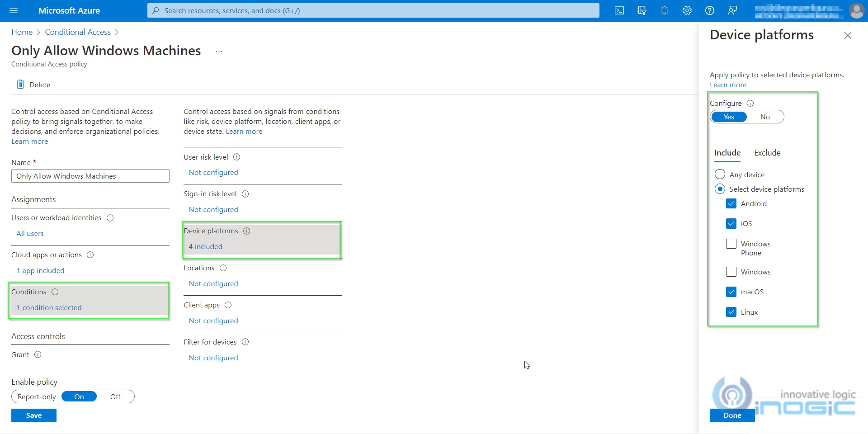Open the Feedback icon in header

pos(732,11)
